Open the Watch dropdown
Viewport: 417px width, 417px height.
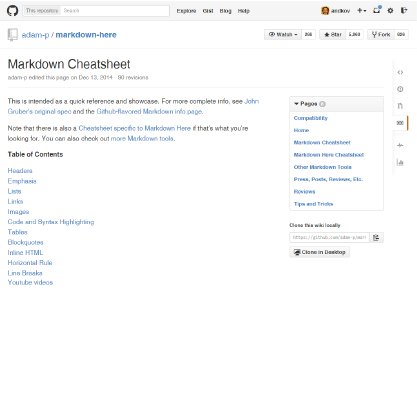(283, 34)
